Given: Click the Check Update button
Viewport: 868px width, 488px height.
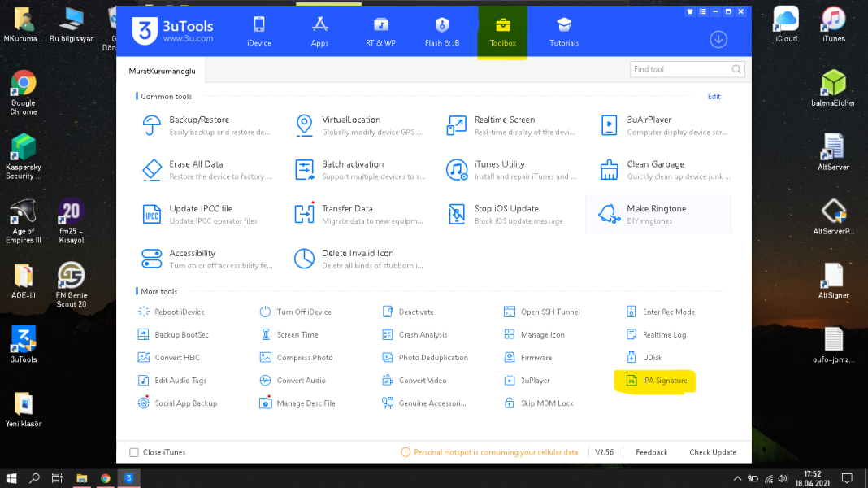Looking at the screenshot, I should pyautogui.click(x=713, y=452).
